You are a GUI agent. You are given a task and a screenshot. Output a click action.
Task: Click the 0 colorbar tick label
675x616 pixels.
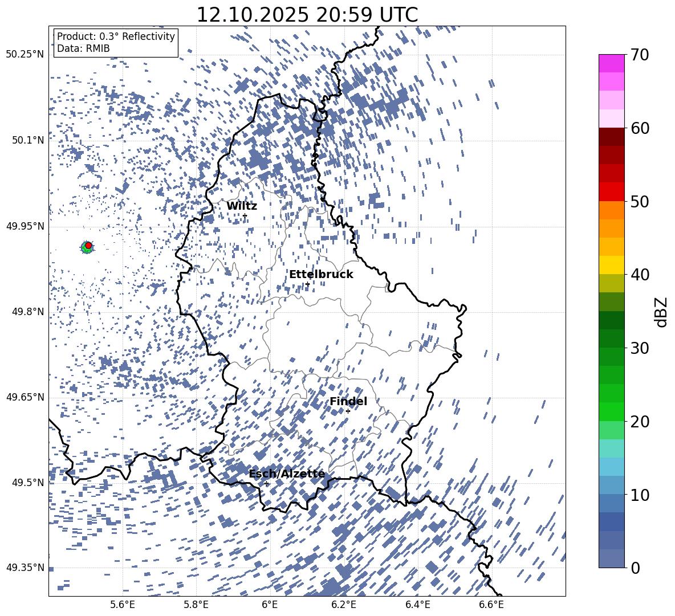click(x=635, y=568)
